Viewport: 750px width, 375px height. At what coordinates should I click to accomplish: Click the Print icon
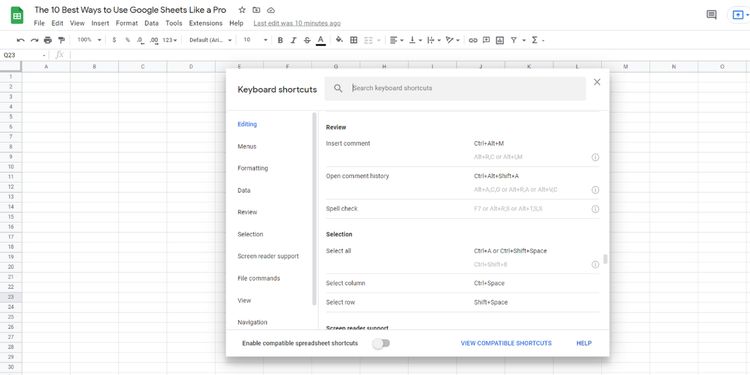pos(48,40)
